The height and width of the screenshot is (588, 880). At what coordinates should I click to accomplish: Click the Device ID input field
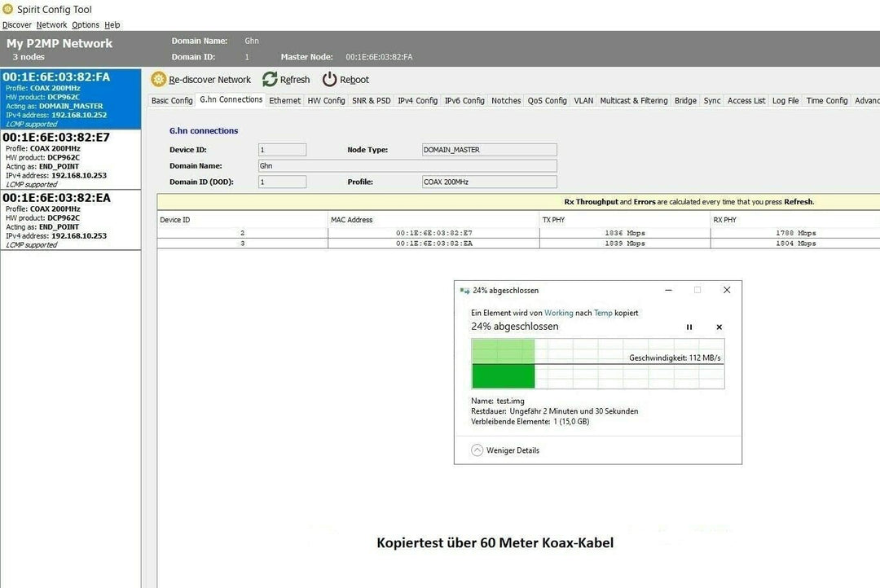point(282,150)
